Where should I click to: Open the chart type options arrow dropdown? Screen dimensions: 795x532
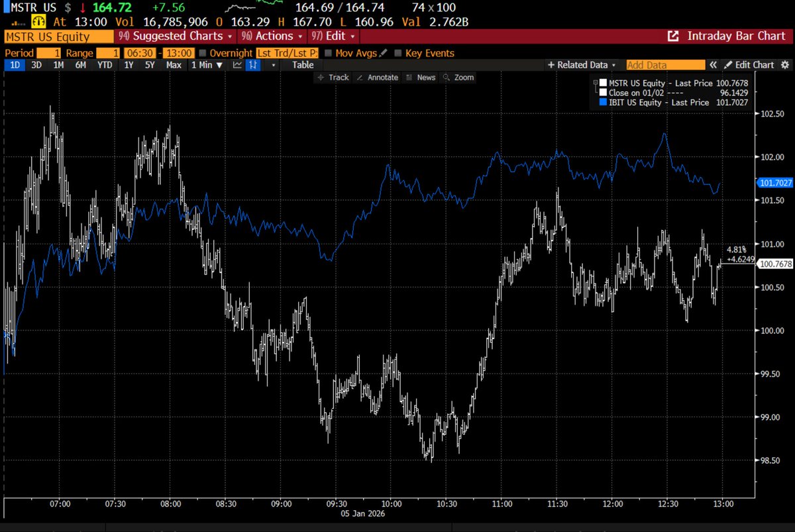coord(272,65)
